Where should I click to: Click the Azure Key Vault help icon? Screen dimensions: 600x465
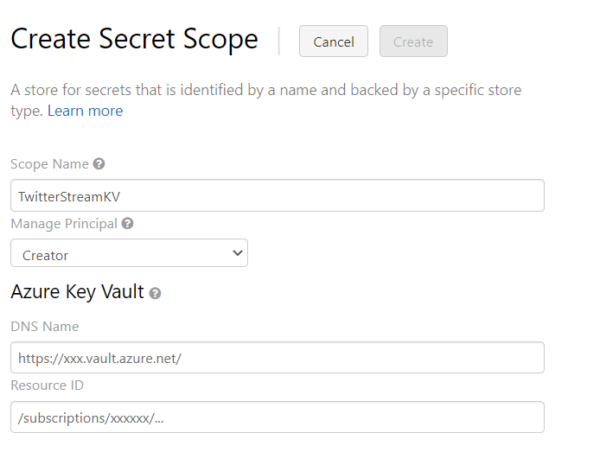(x=155, y=293)
